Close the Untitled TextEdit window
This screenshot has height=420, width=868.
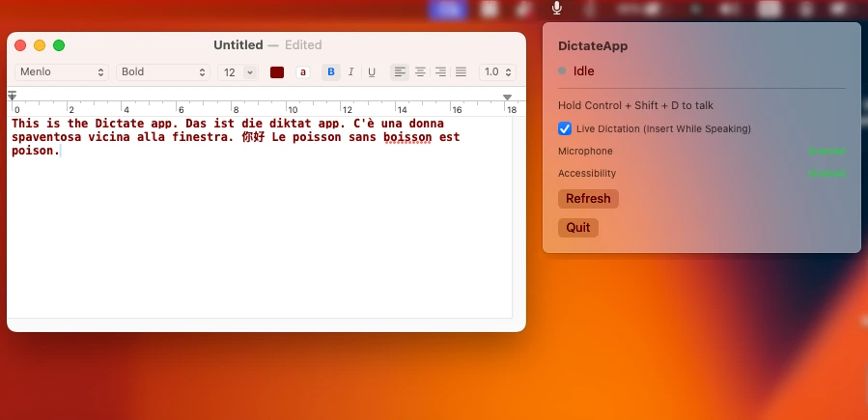point(20,45)
